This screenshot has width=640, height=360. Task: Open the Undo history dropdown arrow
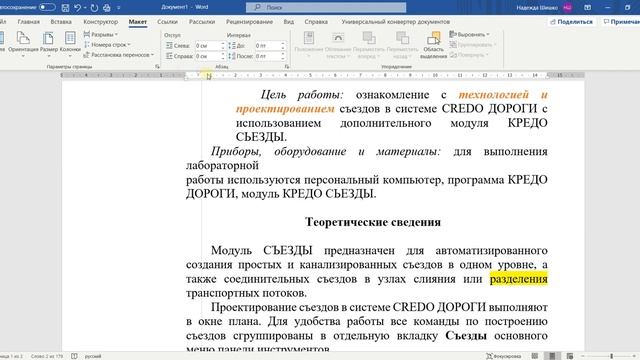click(85, 7)
